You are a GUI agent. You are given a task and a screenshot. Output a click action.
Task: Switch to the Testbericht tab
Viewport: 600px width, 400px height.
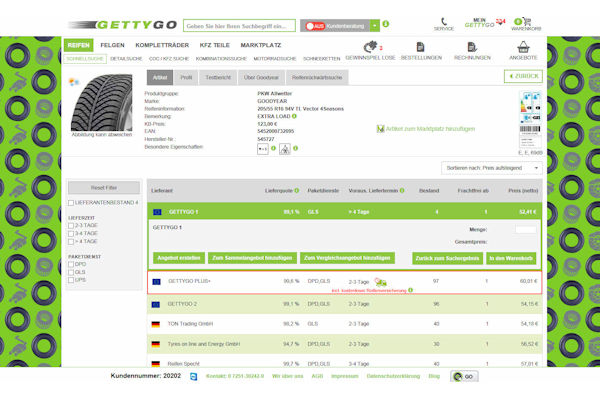click(x=218, y=77)
